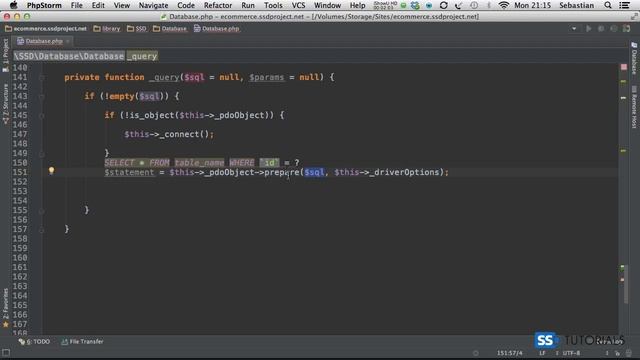Click the red error indicator atop scrollbar
Image resolution: width=640 pixels, height=360 pixels.
pyautogui.click(x=624, y=67)
